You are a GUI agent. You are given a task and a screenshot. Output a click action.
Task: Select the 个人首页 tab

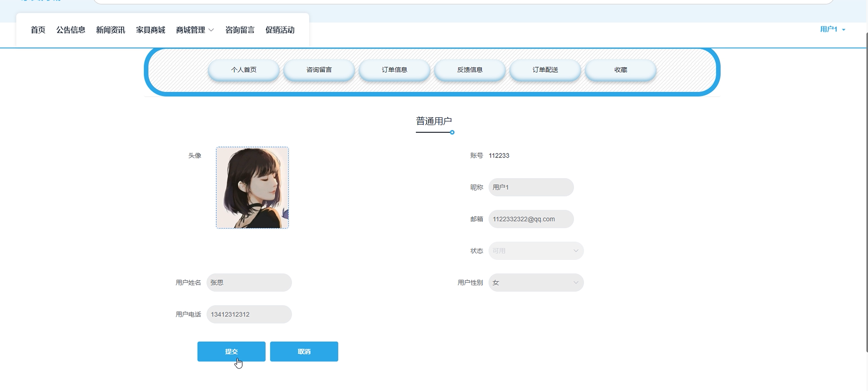(244, 70)
